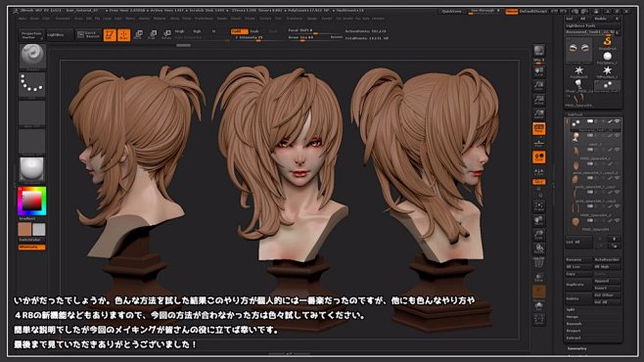Open the Brush menu
The width and height of the screenshot is (644, 362).
point(34,19)
